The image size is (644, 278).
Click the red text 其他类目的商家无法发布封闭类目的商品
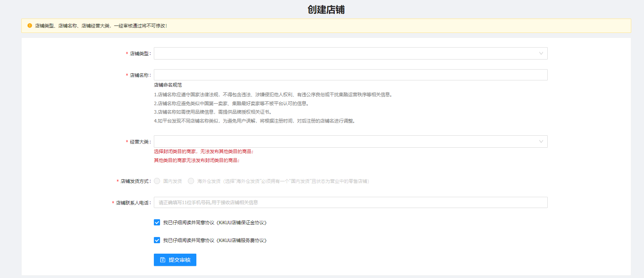pyautogui.click(x=197, y=160)
